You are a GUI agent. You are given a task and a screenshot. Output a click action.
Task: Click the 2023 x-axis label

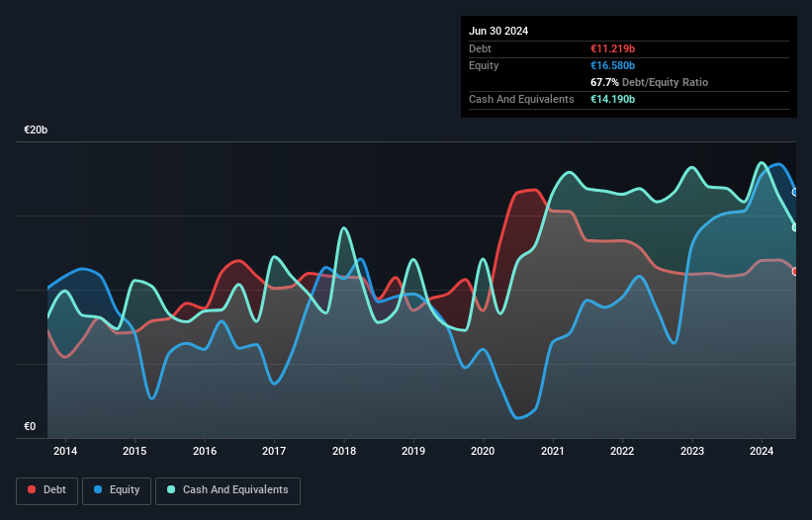(692, 451)
